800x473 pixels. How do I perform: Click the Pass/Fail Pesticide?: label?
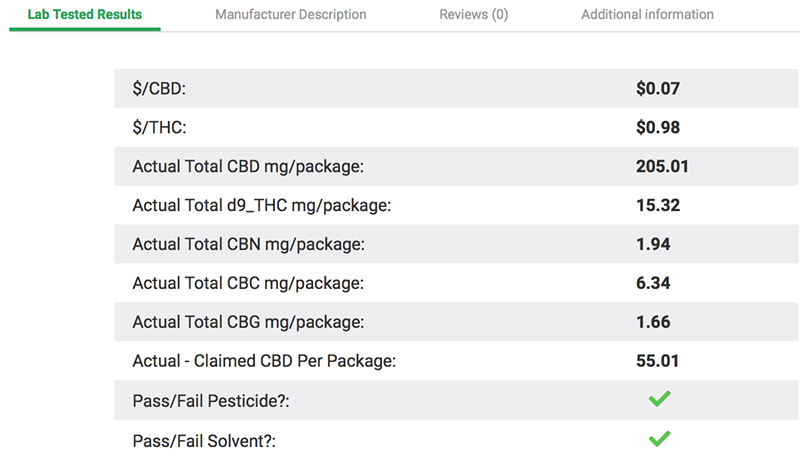[211, 401]
